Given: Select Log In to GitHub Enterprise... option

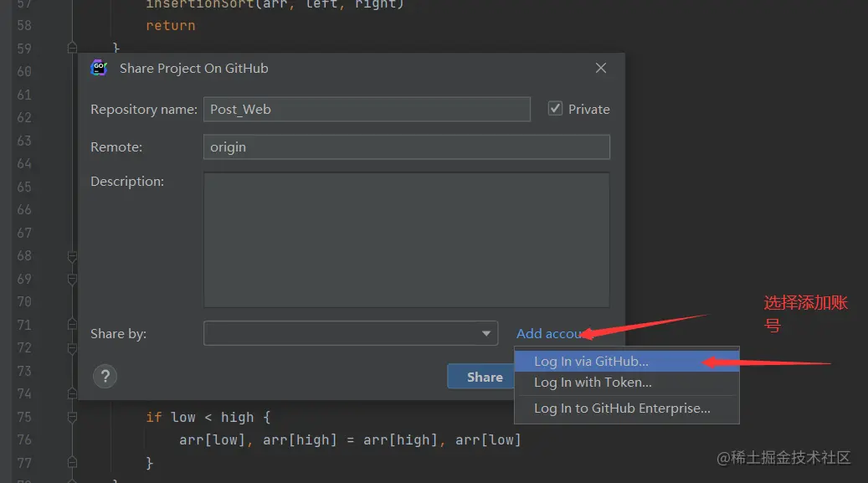Looking at the screenshot, I should tap(627, 408).
